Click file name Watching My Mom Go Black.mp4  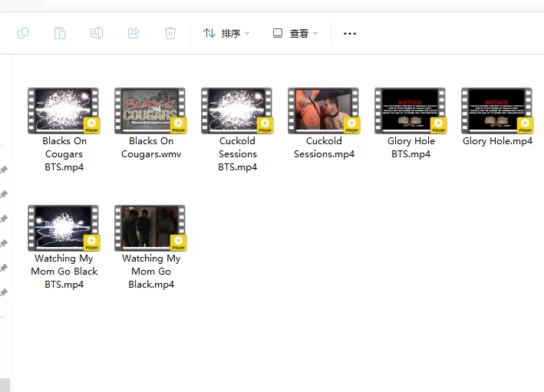coord(151,272)
